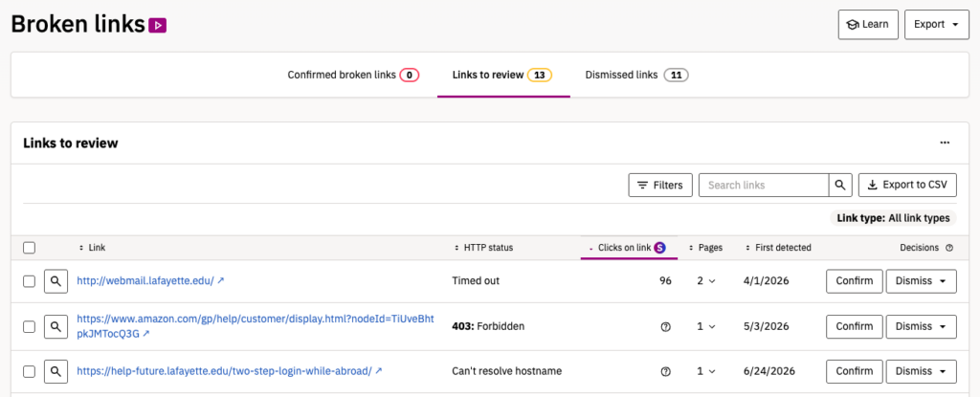Check the webmail.lafayette.edu row checkbox
The height and width of the screenshot is (397, 980).
pyautogui.click(x=29, y=281)
